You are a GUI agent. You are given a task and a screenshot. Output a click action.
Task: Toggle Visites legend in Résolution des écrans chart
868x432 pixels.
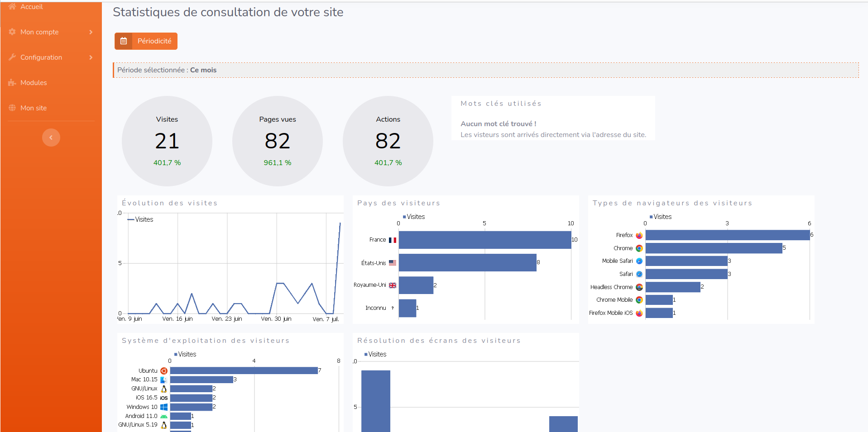375,354
